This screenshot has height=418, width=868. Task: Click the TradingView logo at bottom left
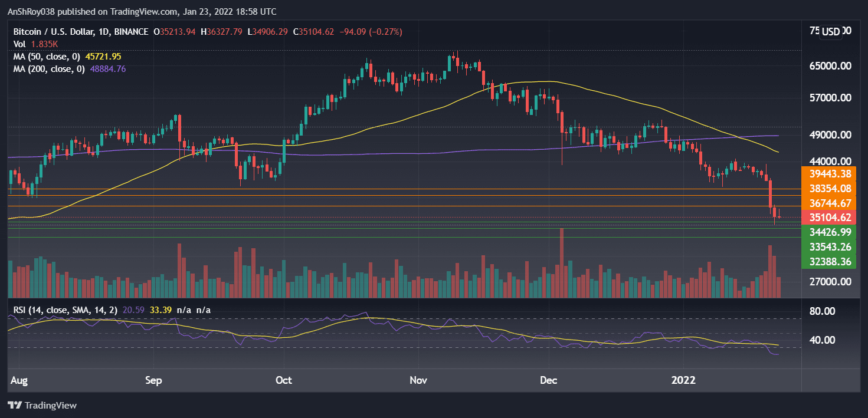pos(41,405)
